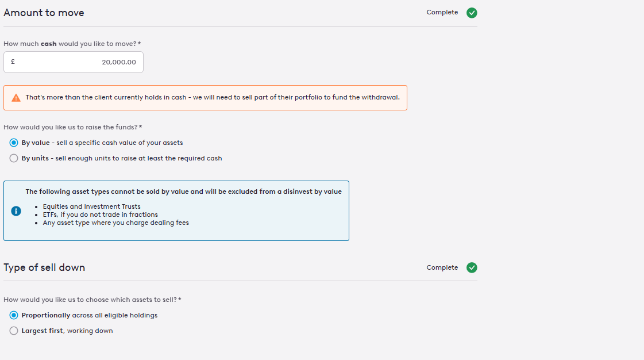Click the ETFs fractions bullet item
The image size is (644, 360).
tap(100, 215)
